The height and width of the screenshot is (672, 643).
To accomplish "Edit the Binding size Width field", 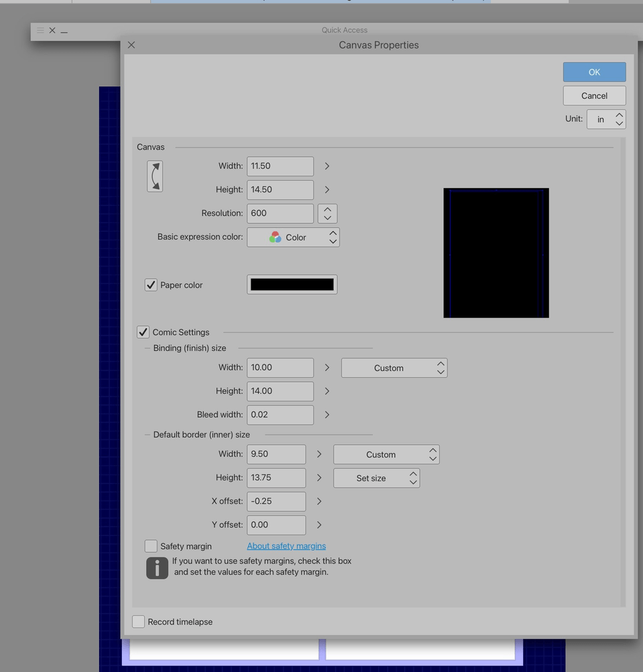I will [x=280, y=368].
